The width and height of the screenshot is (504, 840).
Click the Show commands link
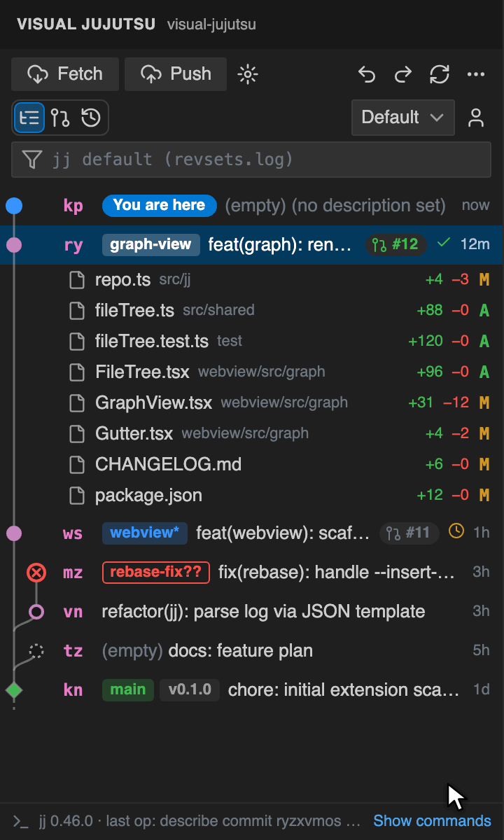pos(433,821)
